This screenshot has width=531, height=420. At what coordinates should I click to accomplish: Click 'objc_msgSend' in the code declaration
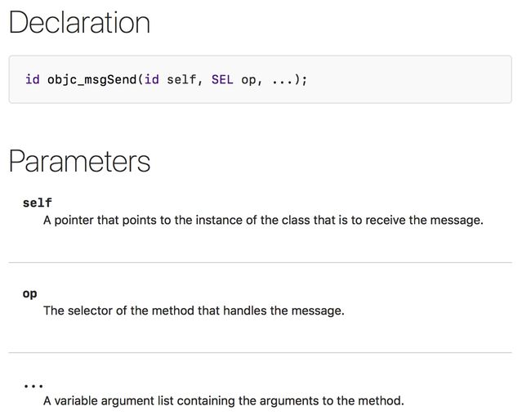click(91, 80)
